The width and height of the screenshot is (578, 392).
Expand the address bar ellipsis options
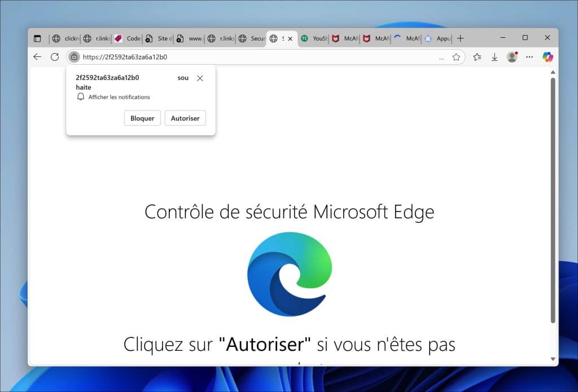(x=441, y=57)
